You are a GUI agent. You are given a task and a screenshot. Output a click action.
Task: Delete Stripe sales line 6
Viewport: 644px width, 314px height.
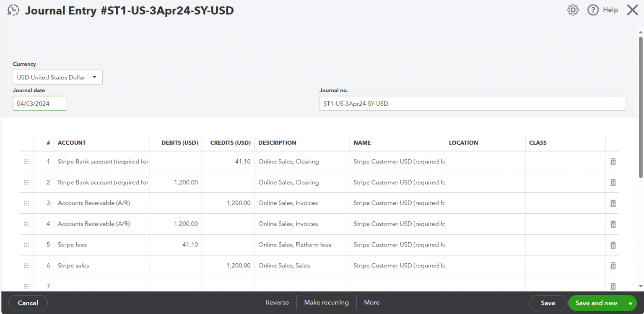(x=613, y=266)
